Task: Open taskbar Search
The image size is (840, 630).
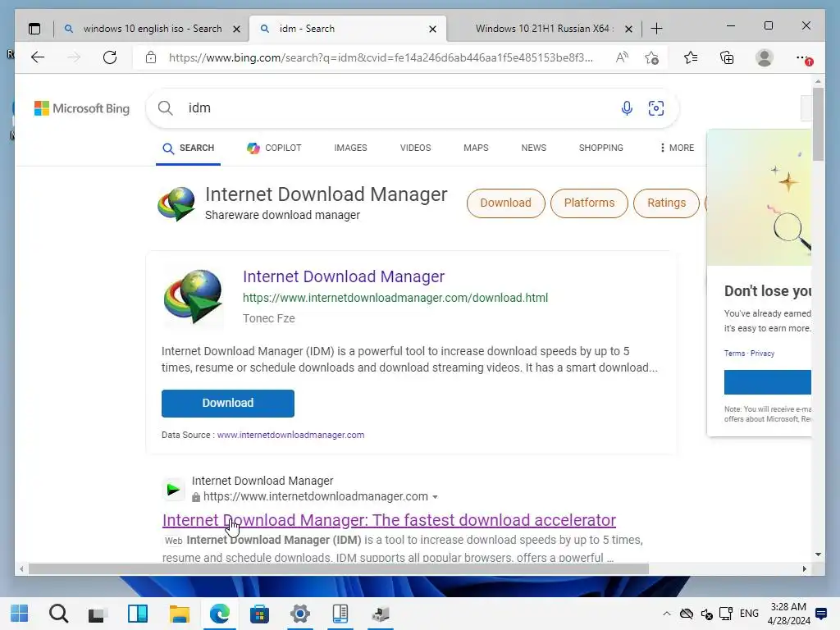Action: (x=58, y=614)
